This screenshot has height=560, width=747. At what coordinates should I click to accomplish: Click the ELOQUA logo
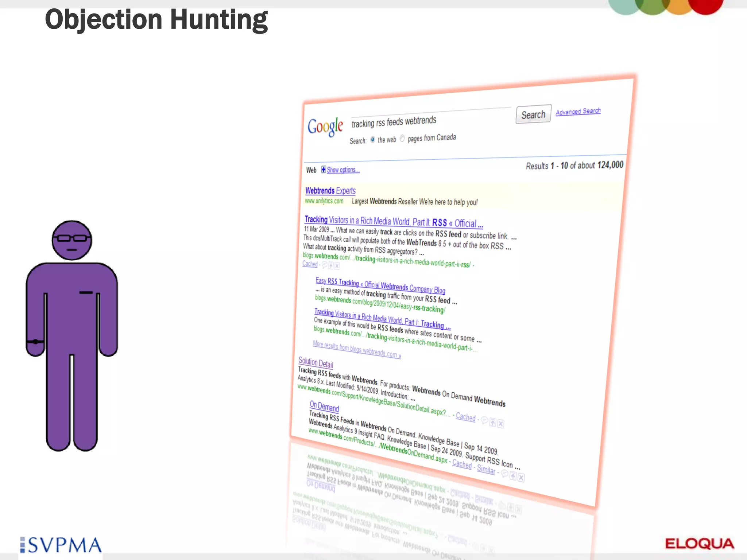tap(700, 544)
